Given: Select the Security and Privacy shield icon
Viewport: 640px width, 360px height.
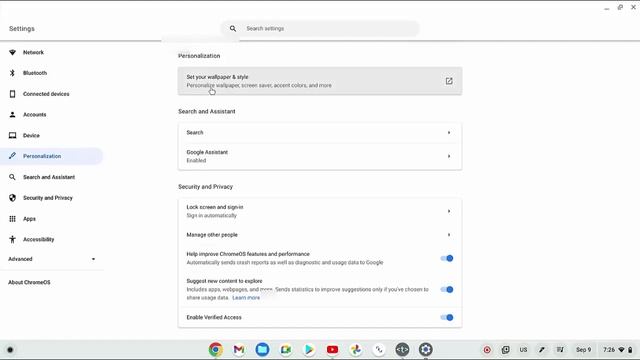Looking at the screenshot, I should tap(12, 198).
